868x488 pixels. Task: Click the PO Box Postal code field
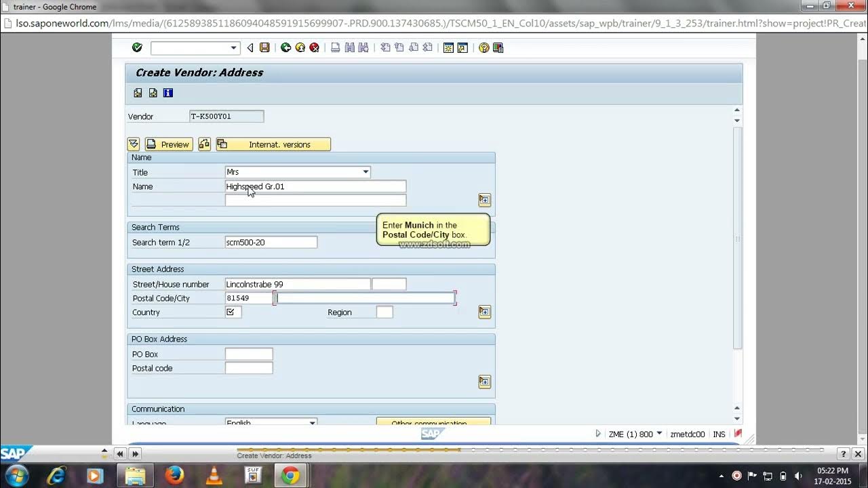(x=249, y=368)
